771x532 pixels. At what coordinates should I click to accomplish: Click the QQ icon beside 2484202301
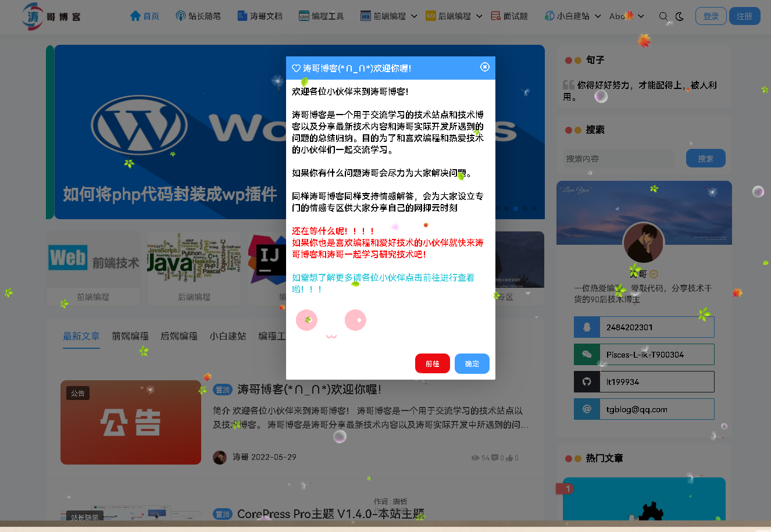(x=587, y=327)
